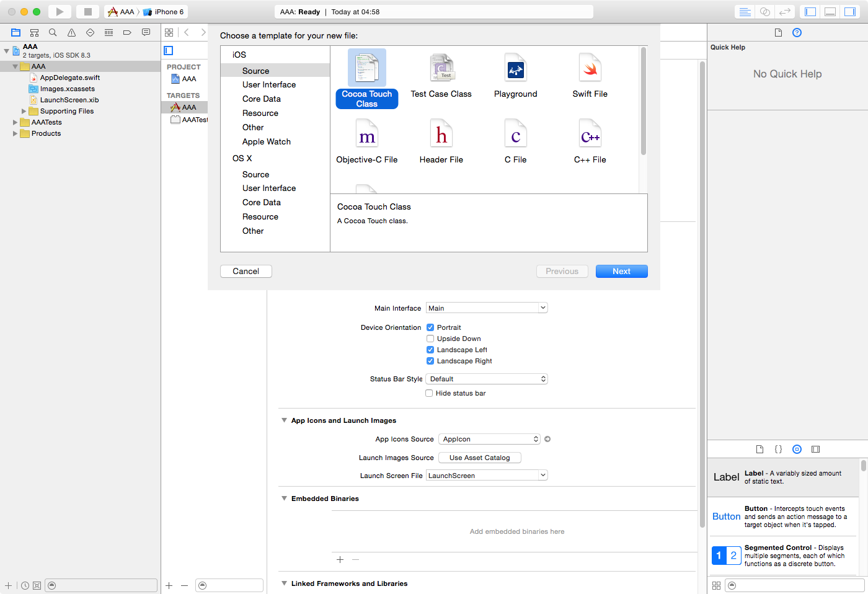Open the issue navigator warning icon

tap(71, 32)
